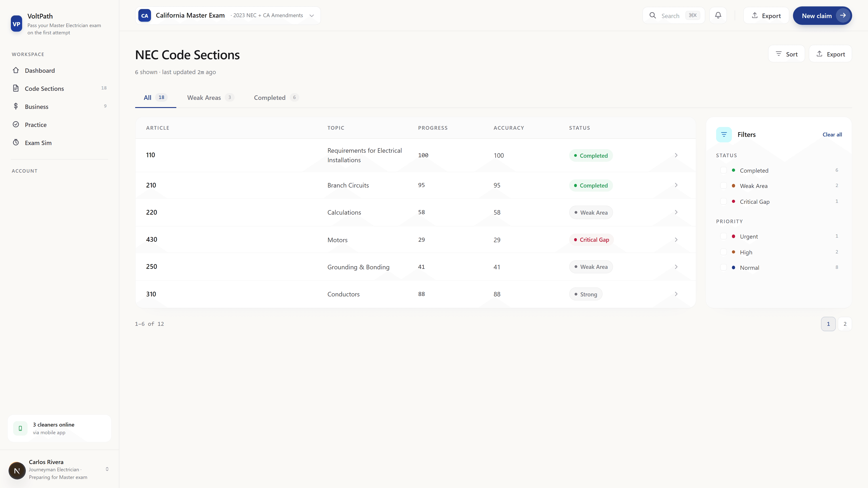
Task: Click the VoltPath VP logo icon
Action: 17,24
